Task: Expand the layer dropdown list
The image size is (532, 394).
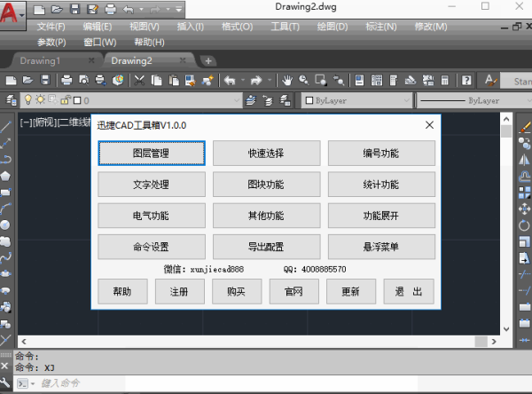Action: point(236,100)
